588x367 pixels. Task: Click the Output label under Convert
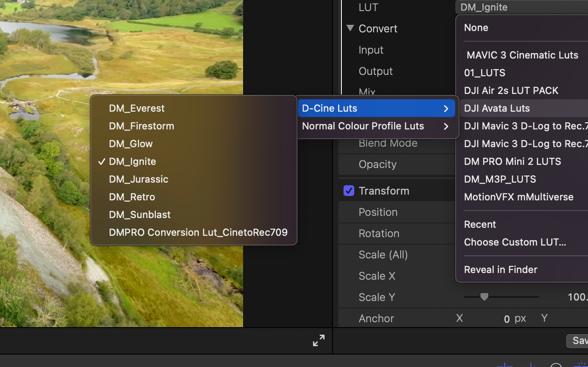coord(376,71)
